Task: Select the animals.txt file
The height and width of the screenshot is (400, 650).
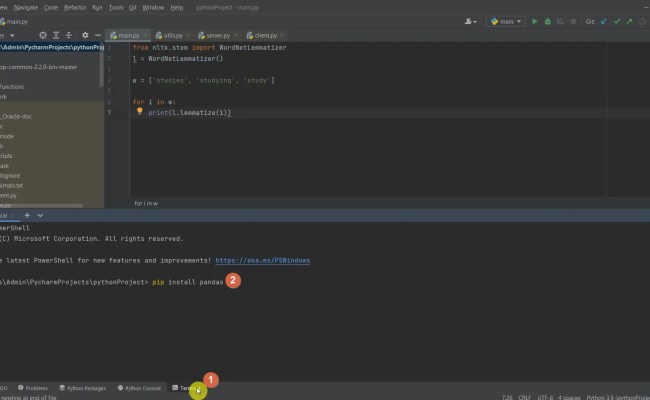Action: (x=12, y=186)
